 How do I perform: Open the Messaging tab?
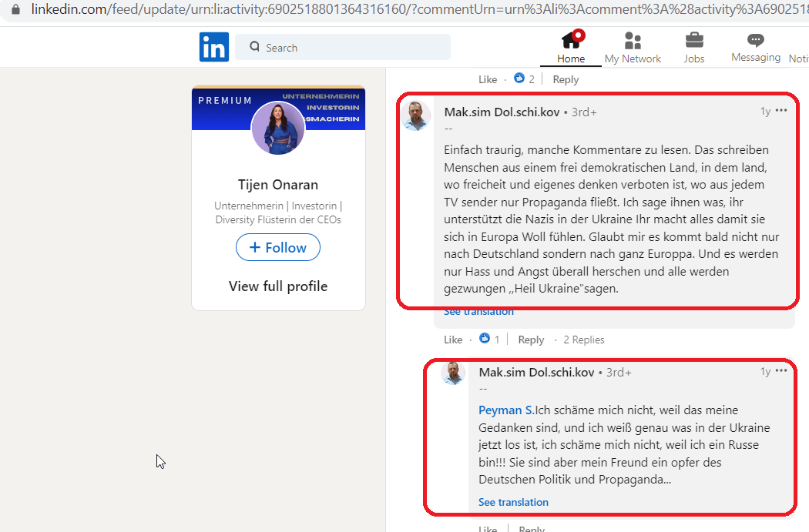755,48
